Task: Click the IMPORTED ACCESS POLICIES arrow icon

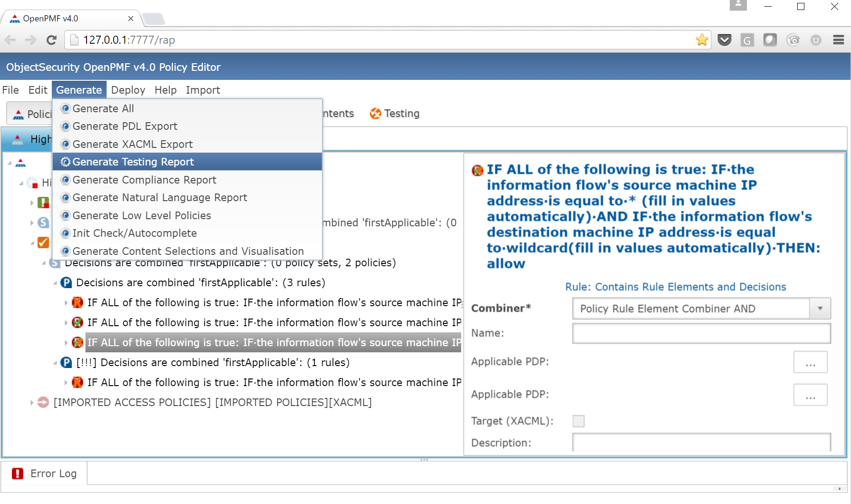Action: click(43, 402)
